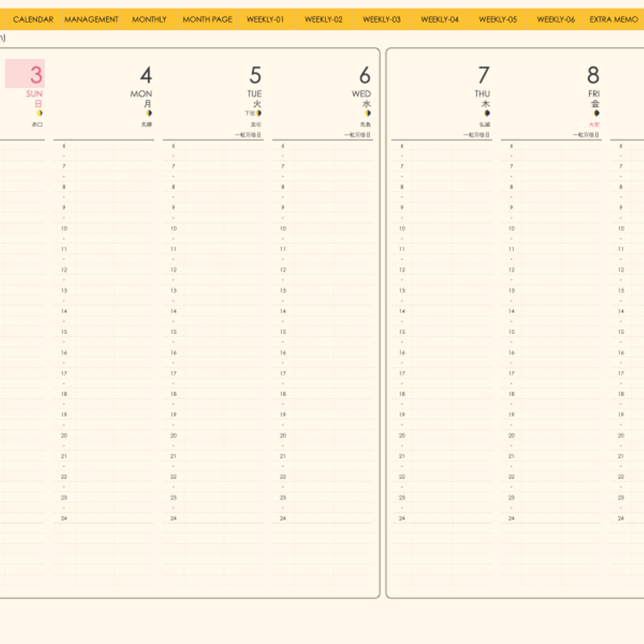Click the moon phase icon under THU
The height and width of the screenshot is (644, 644).
(487, 113)
